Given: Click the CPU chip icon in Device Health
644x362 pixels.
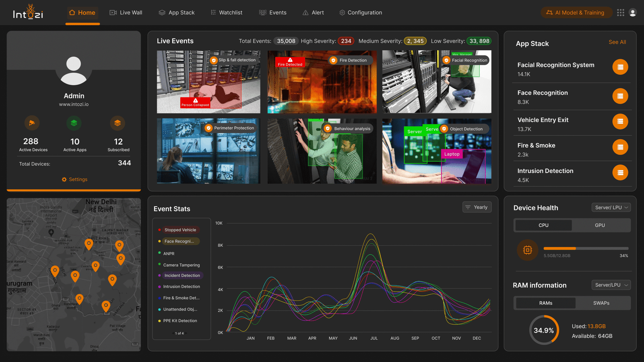Looking at the screenshot, I should point(528,250).
